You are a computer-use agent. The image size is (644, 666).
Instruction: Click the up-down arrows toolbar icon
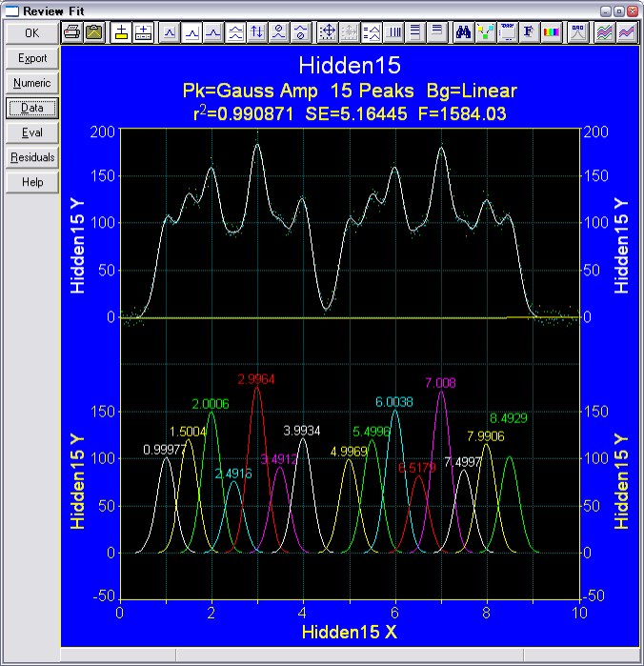coord(257,32)
